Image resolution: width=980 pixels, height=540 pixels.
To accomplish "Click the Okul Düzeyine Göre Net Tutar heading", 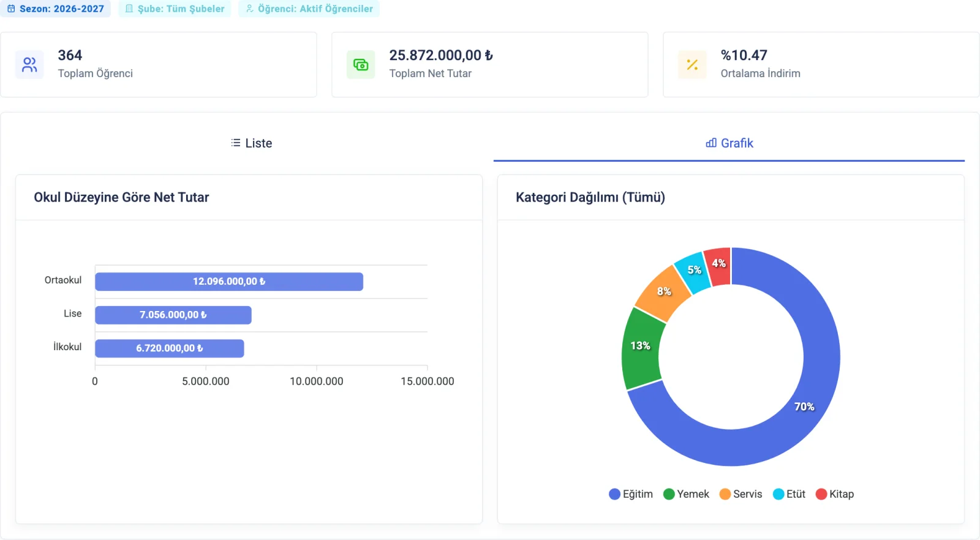I will 121,197.
